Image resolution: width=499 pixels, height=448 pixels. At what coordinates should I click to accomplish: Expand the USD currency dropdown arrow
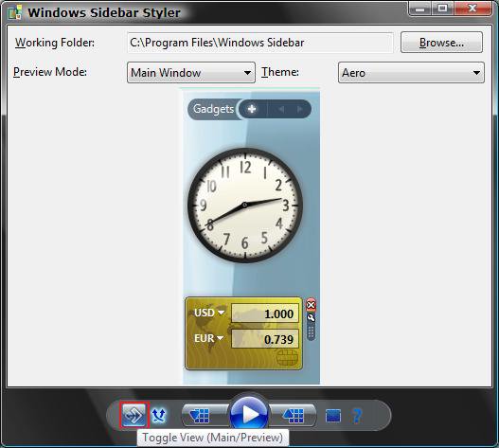[221, 313]
